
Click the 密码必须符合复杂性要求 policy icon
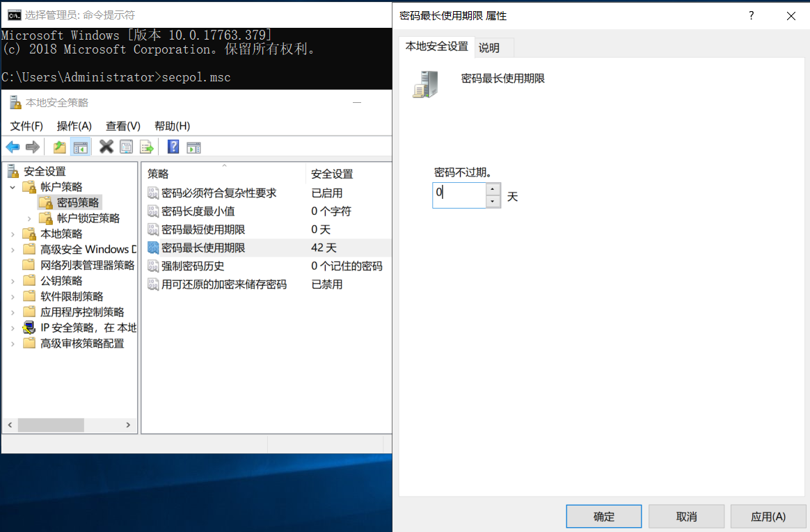click(x=153, y=193)
